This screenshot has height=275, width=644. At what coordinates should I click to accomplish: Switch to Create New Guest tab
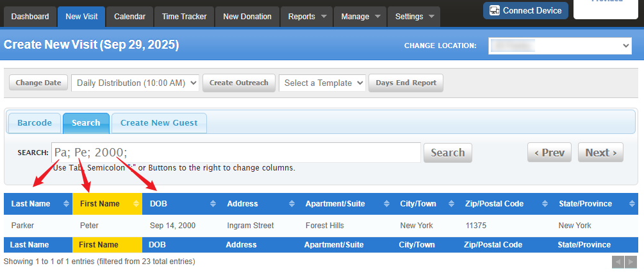tap(159, 123)
